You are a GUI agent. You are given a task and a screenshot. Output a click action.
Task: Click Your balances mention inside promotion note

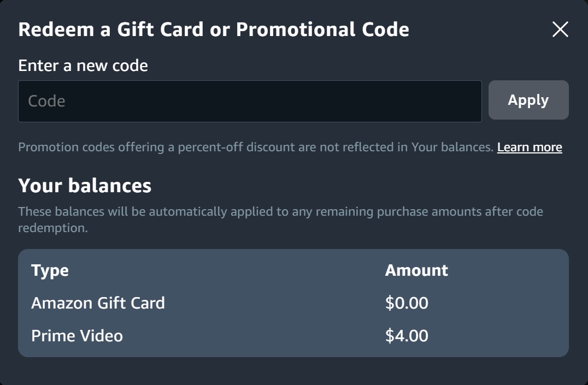coord(452,147)
